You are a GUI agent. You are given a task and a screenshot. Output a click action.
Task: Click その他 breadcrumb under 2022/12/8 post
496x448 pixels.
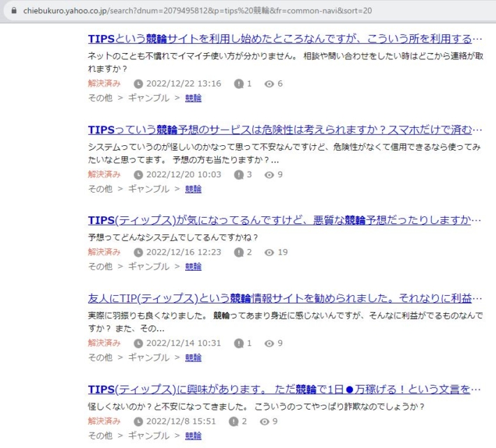101,435
